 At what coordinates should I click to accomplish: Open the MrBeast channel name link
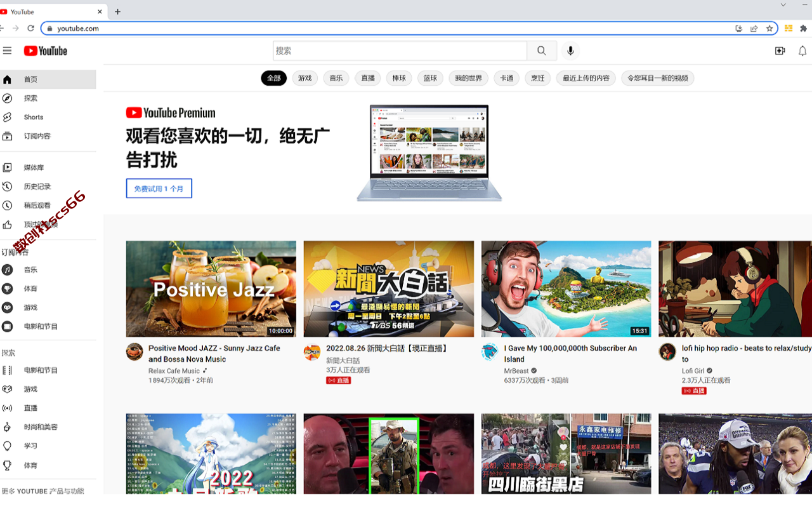[x=516, y=371]
